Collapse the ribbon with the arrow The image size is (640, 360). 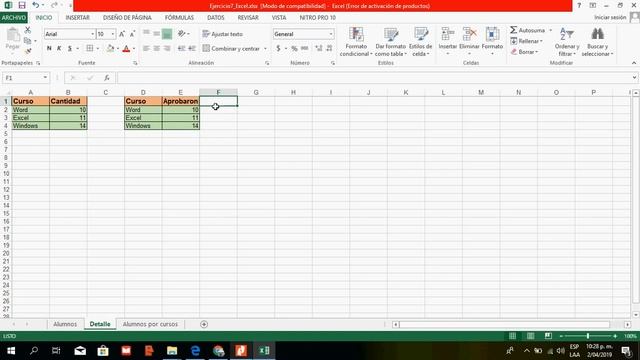[633, 63]
